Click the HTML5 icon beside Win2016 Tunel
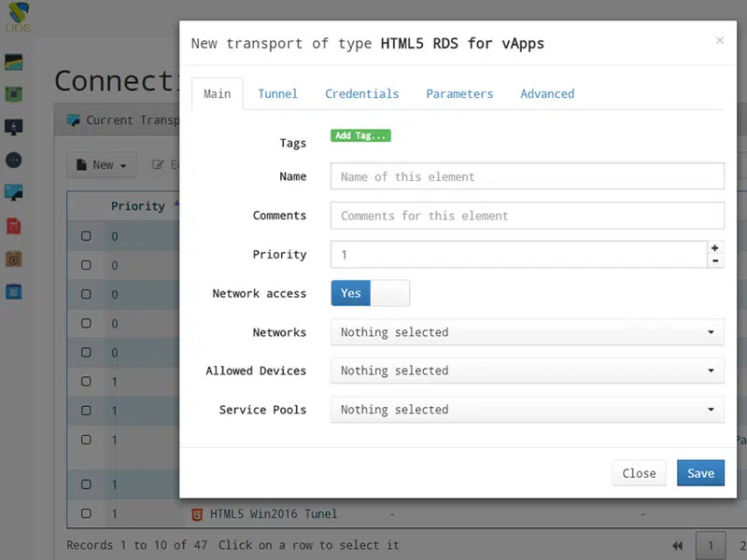The image size is (747, 560). click(197, 514)
